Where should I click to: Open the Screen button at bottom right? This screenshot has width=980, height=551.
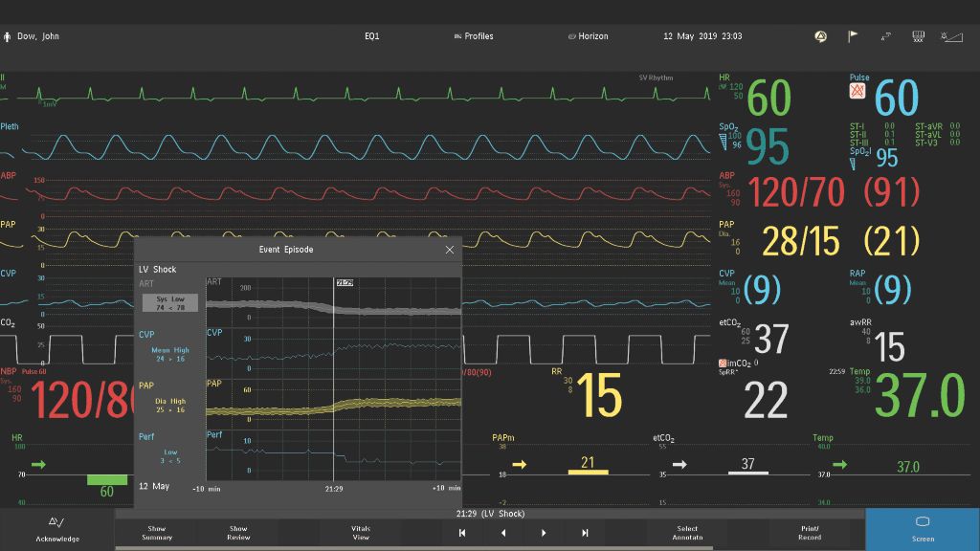click(923, 529)
